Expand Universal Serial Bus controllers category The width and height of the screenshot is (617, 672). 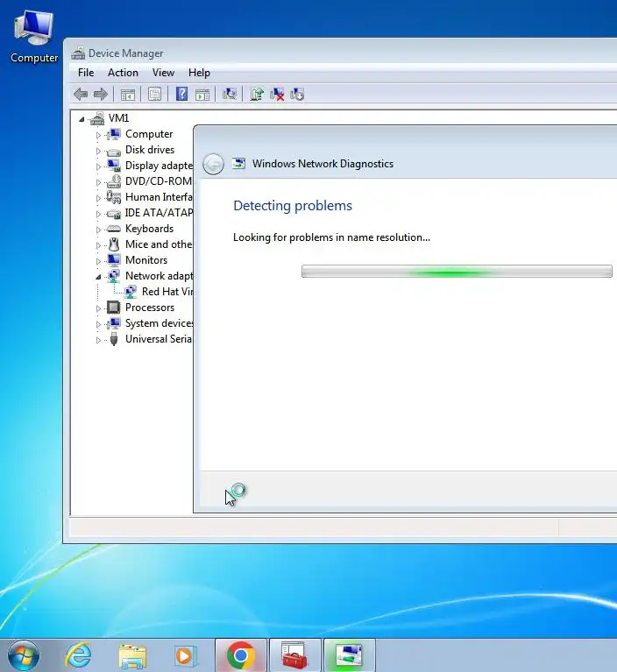pyautogui.click(x=98, y=340)
